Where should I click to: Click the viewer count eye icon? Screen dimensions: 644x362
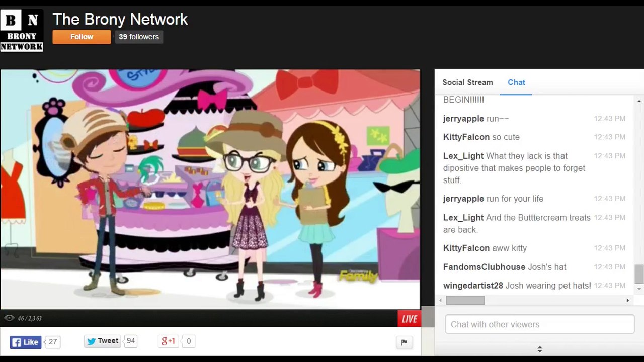[x=9, y=318]
